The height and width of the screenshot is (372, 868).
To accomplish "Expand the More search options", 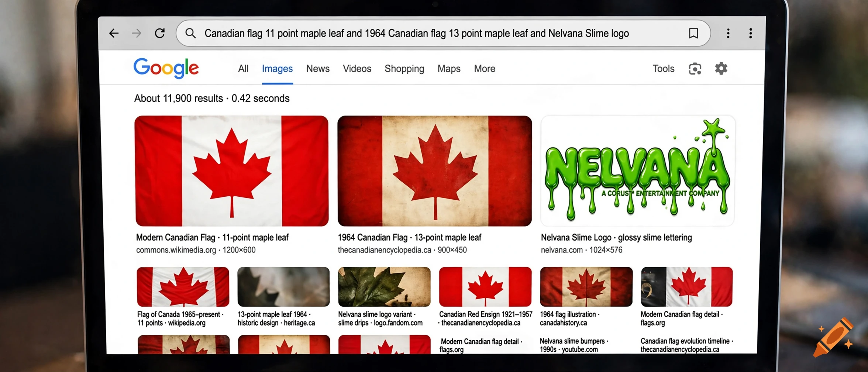I will point(485,69).
